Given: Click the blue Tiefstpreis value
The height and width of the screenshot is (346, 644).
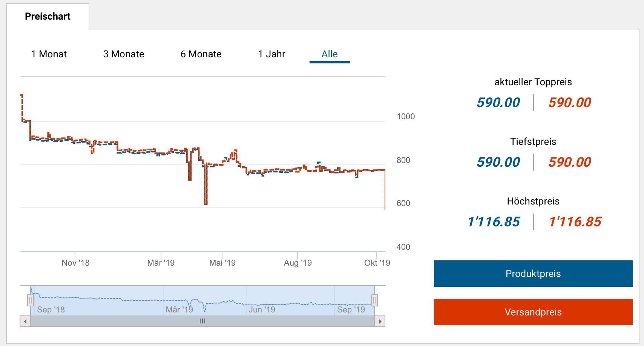Looking at the screenshot, I should click(498, 162).
